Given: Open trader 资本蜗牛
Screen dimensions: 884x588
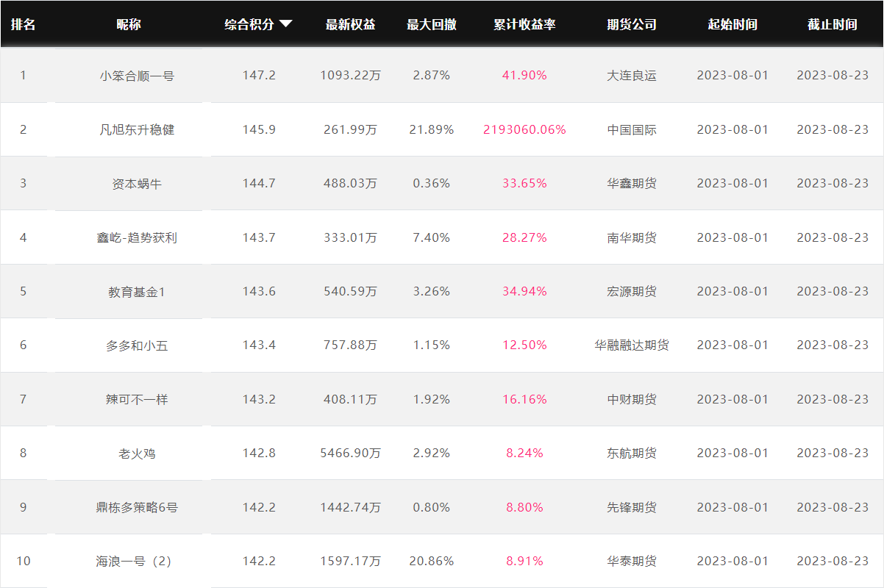Looking at the screenshot, I should (x=137, y=183).
